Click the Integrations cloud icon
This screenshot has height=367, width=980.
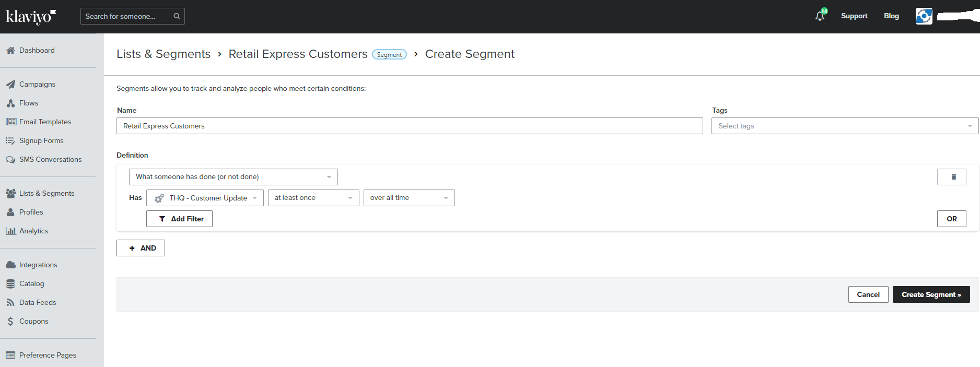click(10, 265)
